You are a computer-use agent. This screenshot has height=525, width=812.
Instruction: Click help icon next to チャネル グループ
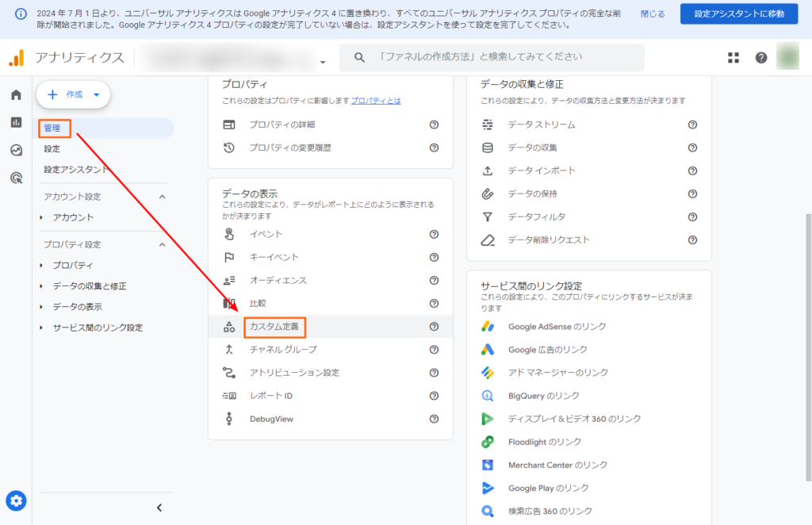coord(434,350)
